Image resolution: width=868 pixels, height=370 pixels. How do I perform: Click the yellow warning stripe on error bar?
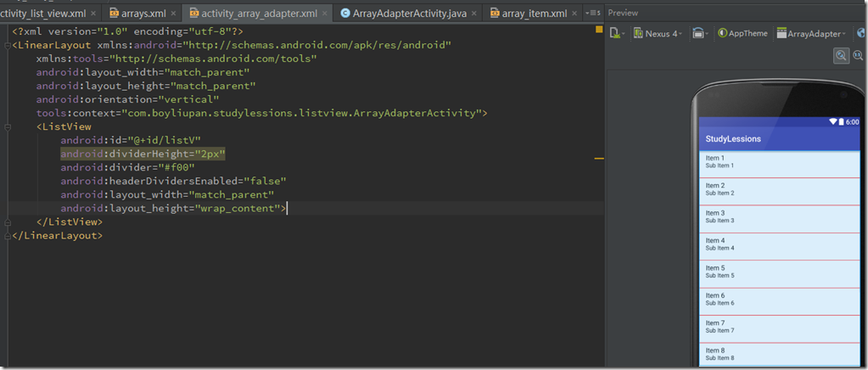599,159
